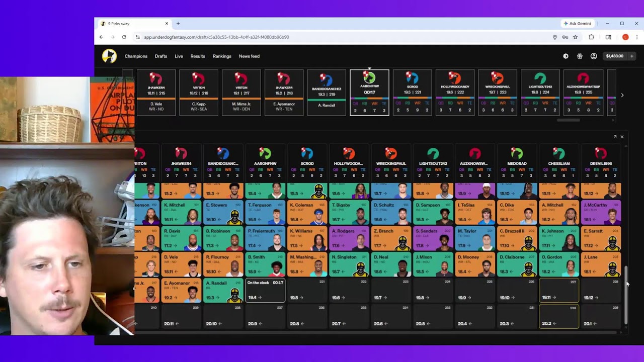644x362 pixels.
Task: Go to the Live section
Action: pyautogui.click(x=179, y=56)
